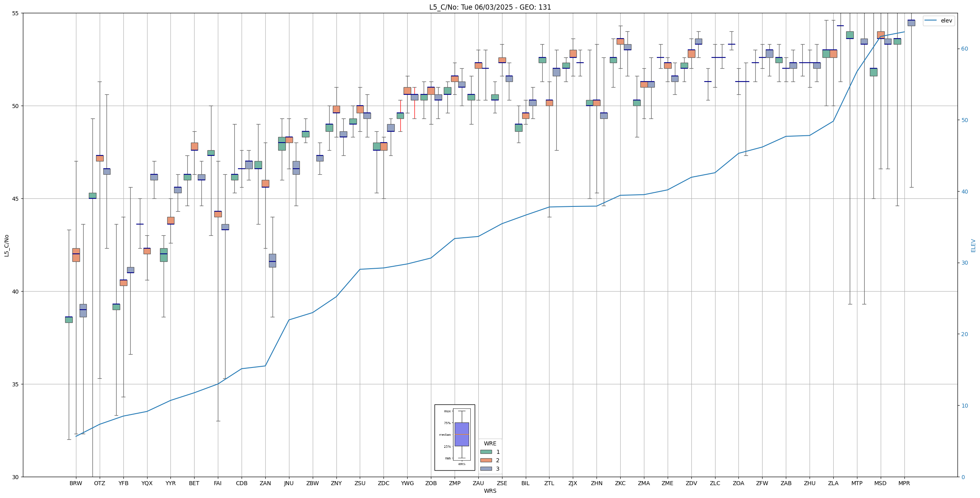
Task: Click the WRE legend title
Action: tap(490, 443)
